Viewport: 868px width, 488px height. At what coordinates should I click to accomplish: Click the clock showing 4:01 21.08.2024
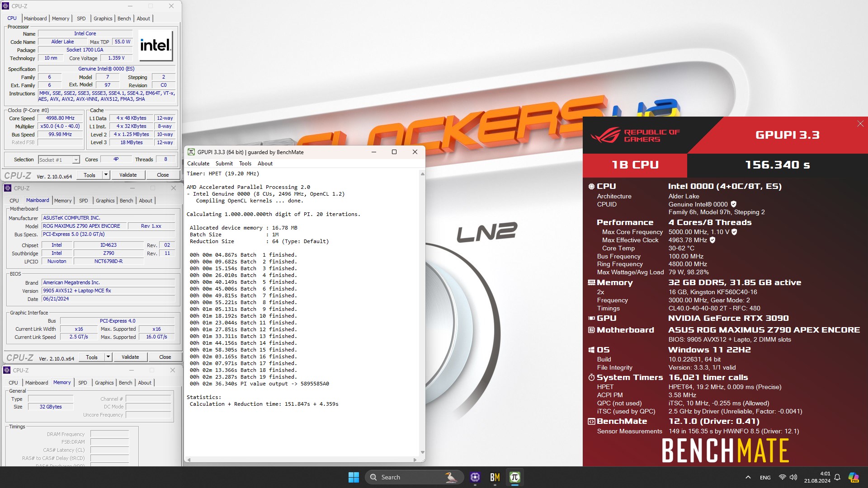click(817, 477)
